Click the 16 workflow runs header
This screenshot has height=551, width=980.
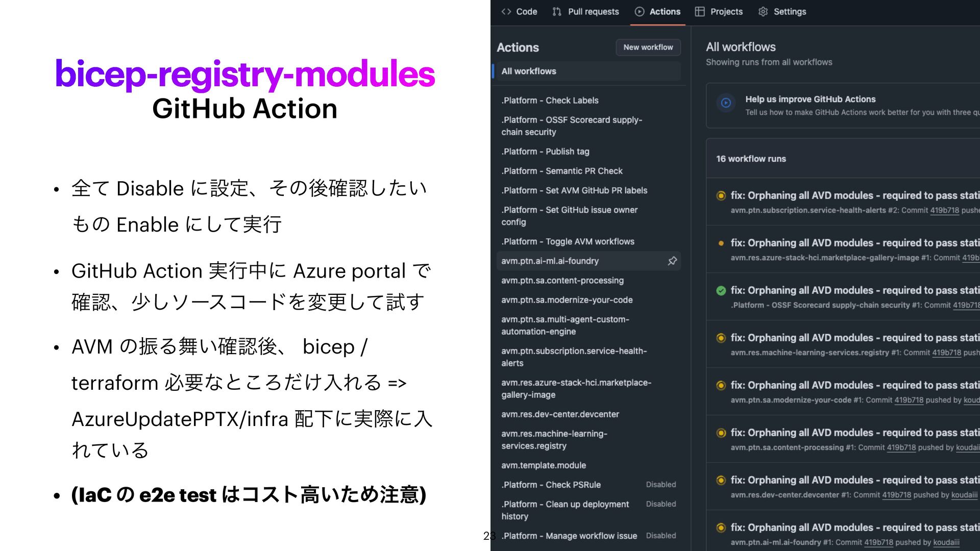click(x=751, y=159)
